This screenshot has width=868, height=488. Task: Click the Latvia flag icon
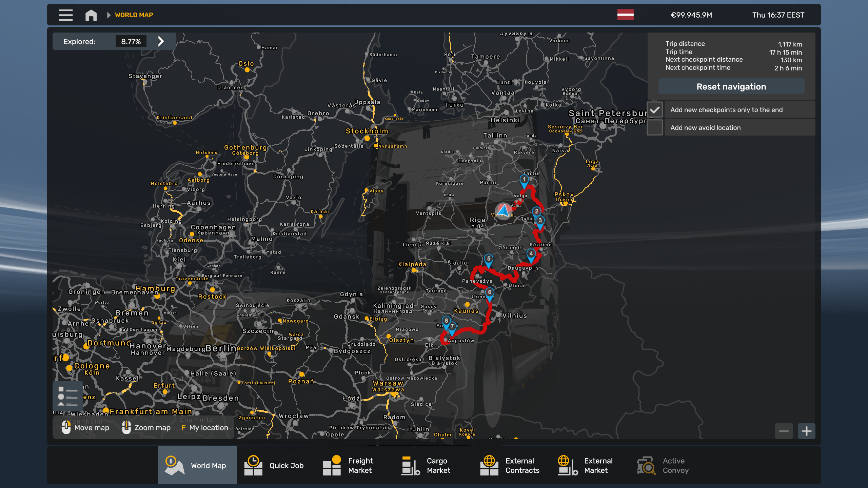625,15
